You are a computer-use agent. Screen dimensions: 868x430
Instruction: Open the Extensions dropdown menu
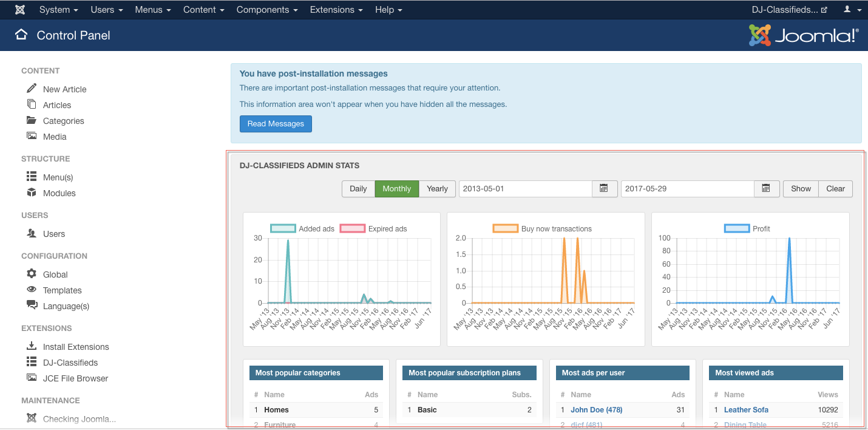point(336,10)
